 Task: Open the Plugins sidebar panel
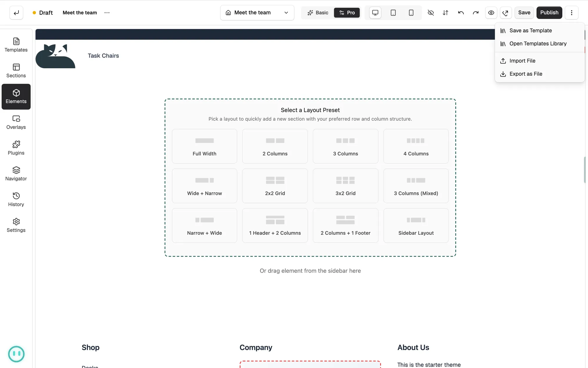(16, 148)
